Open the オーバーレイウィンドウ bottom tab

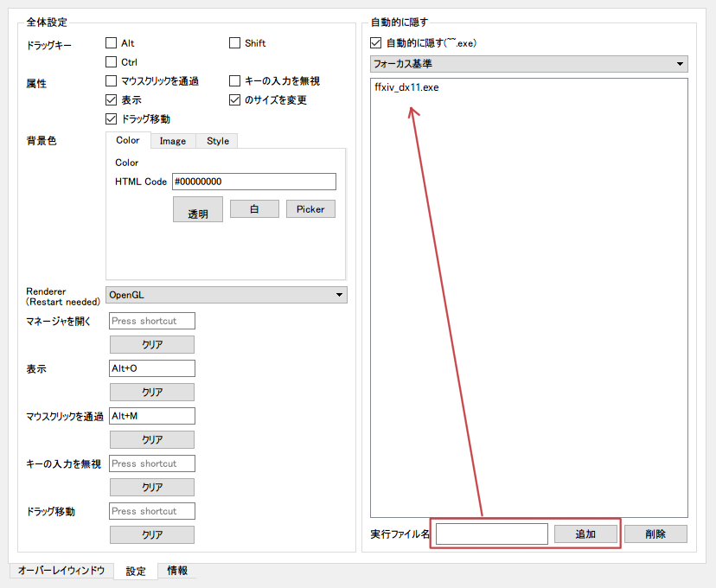point(61,570)
